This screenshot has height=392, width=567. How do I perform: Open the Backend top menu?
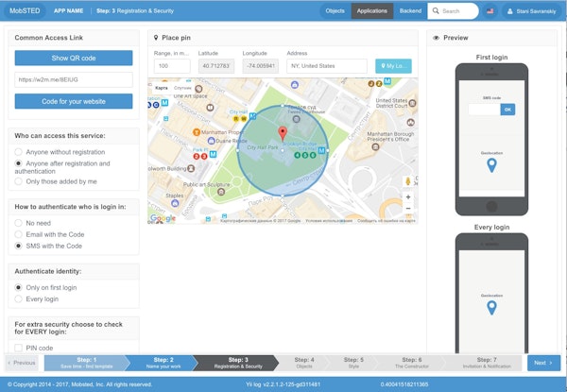[410, 10]
